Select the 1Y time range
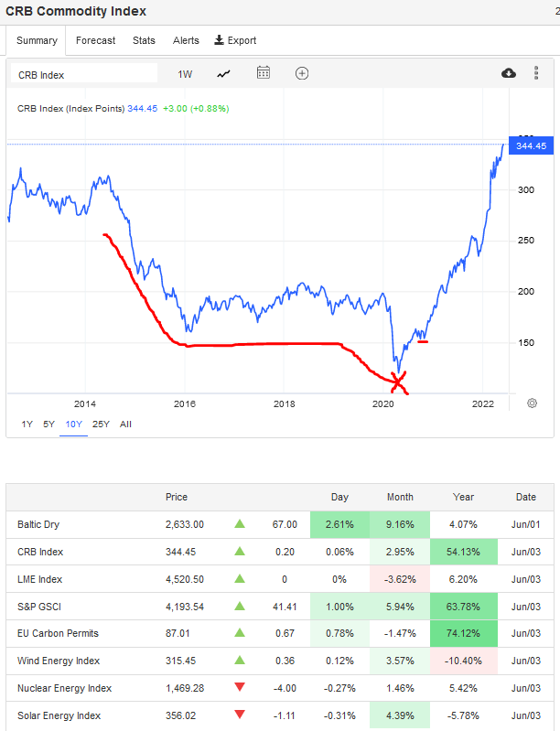 coord(27,425)
